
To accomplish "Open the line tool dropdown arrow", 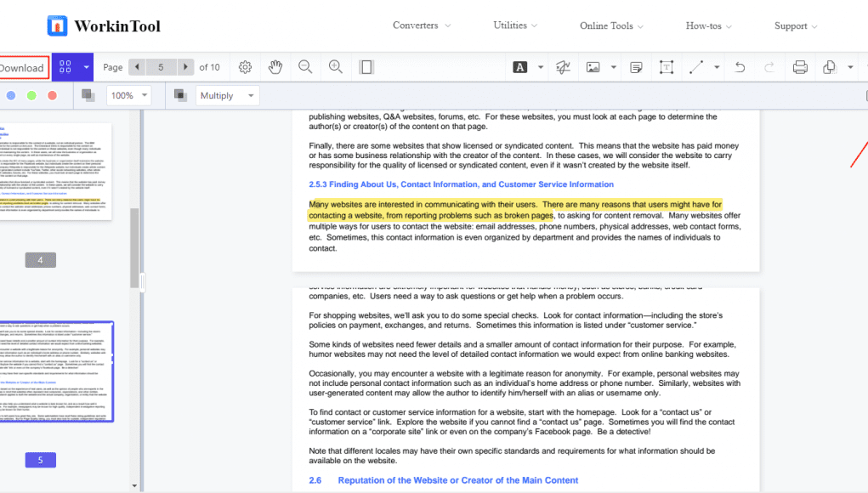I will pyautogui.click(x=717, y=67).
